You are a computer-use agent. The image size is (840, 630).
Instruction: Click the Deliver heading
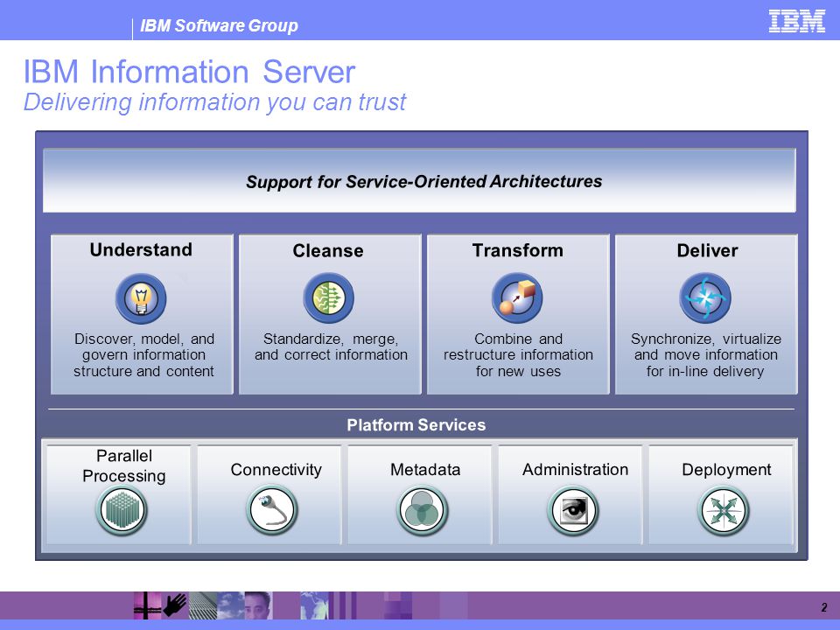pos(707,250)
